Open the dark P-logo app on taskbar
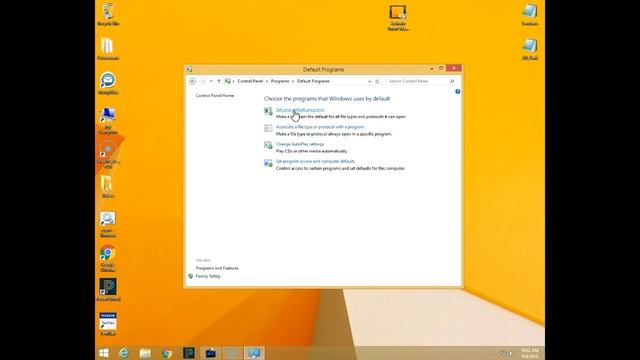Image resolution: width=640 pixels, height=360 pixels. point(189,353)
